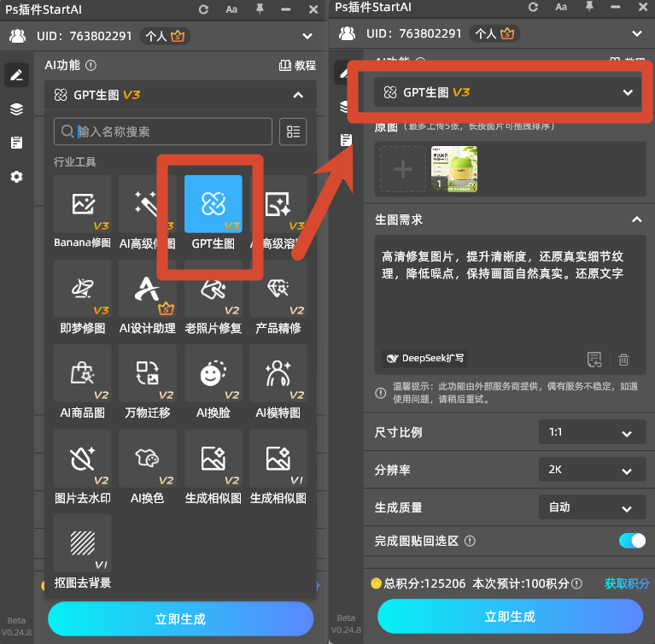655x644 pixels.
Task: Open the 教程 tutorial link
Action: (297, 65)
